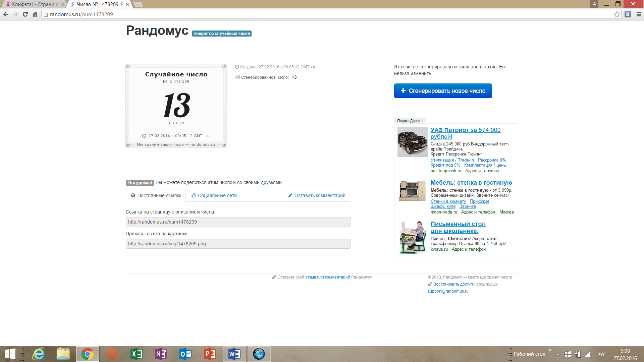Click the VK extension icon
This screenshot has width=644, height=362.
click(628, 14)
